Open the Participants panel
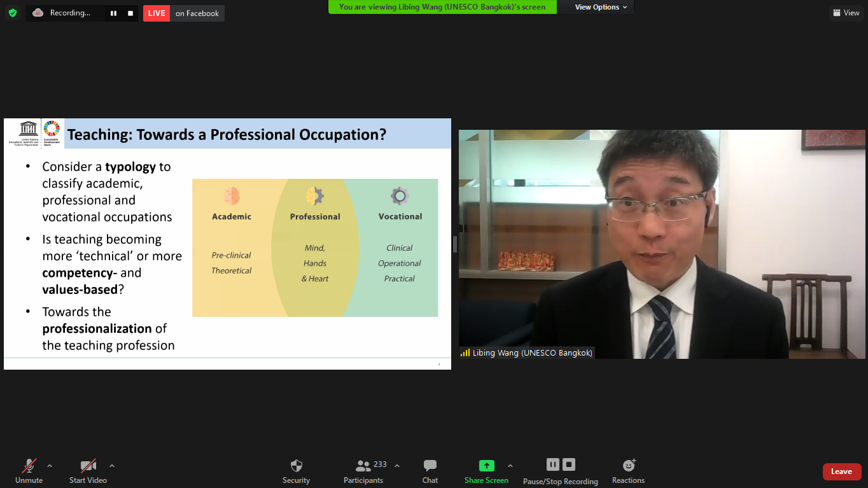 [x=363, y=471]
